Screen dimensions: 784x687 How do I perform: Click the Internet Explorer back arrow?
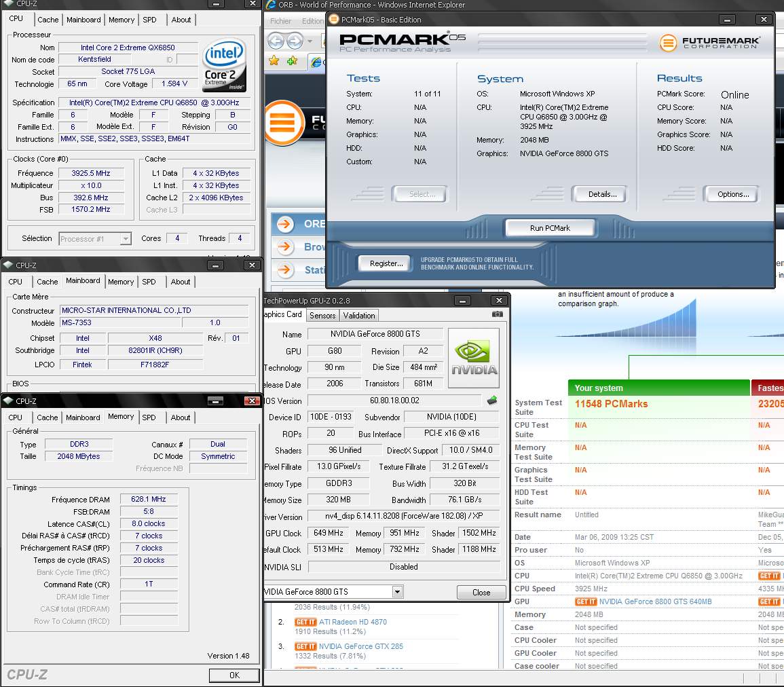point(276,41)
